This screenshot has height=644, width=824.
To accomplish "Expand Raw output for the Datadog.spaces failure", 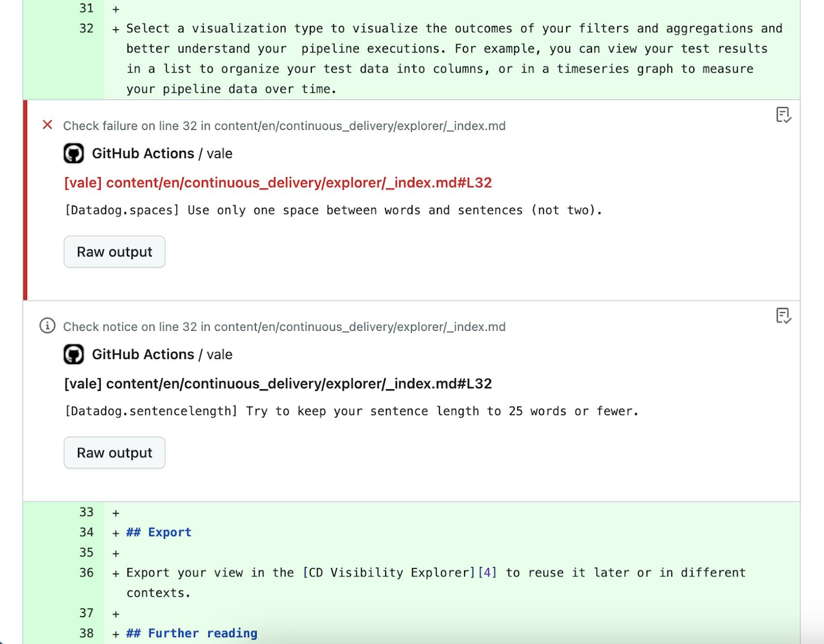I will click(x=114, y=251).
